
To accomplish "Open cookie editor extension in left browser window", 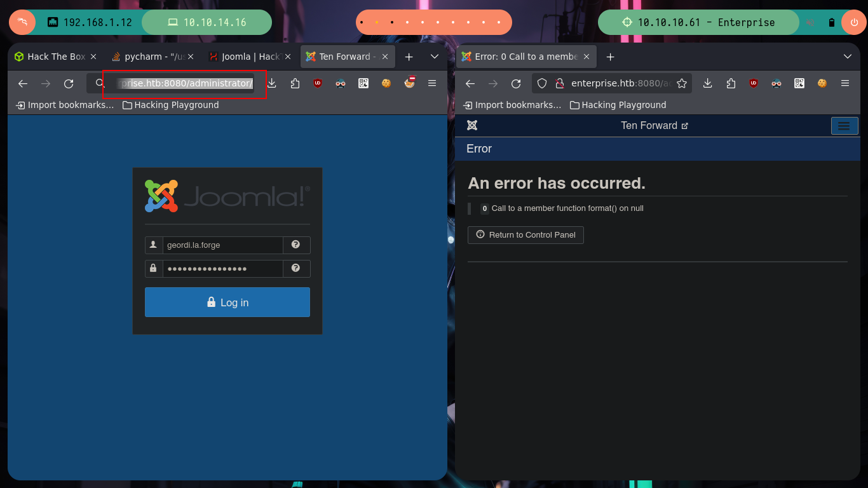I will click(386, 83).
